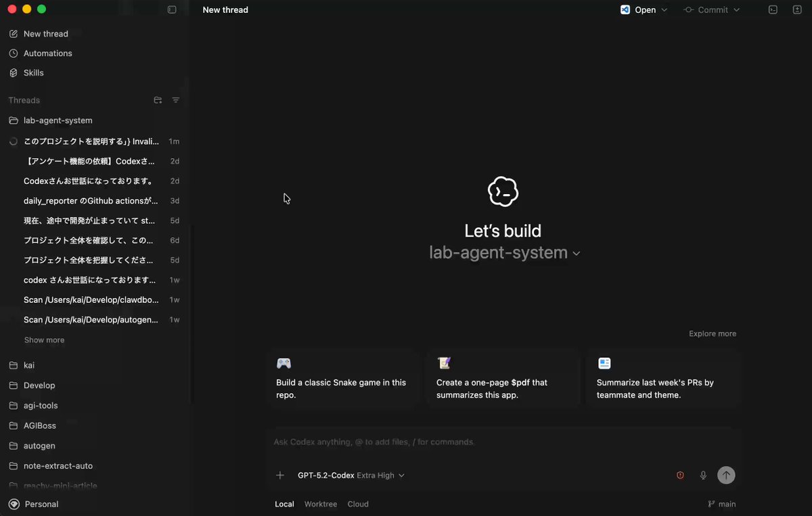The width and height of the screenshot is (812, 516).
Task: Open thread codex さんお世話になっております
Action: (95, 280)
